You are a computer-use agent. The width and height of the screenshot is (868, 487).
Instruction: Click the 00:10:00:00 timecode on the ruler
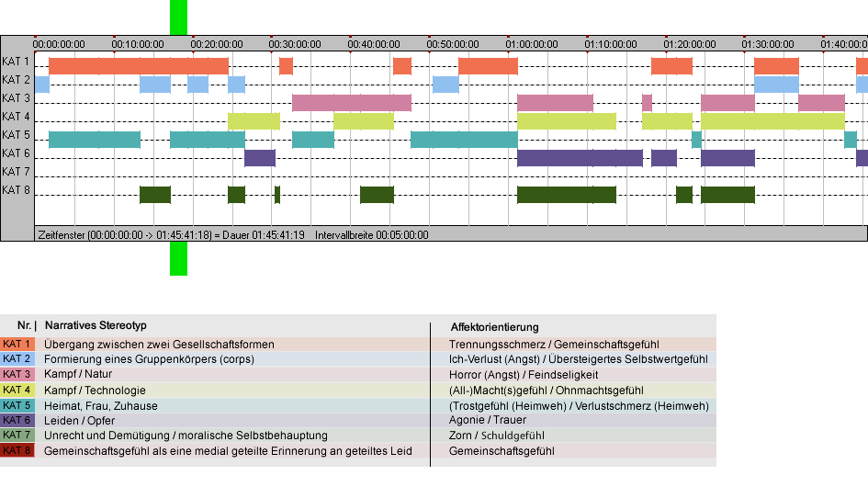[138, 44]
